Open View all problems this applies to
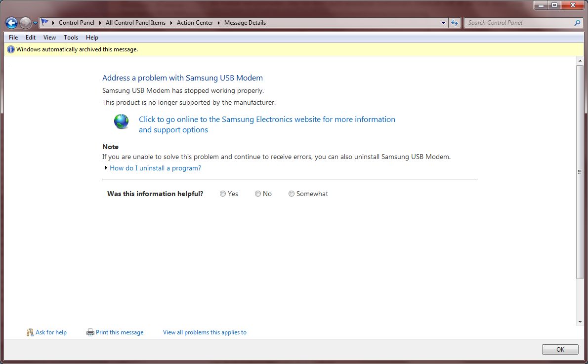This screenshot has width=588, height=364. (205, 332)
